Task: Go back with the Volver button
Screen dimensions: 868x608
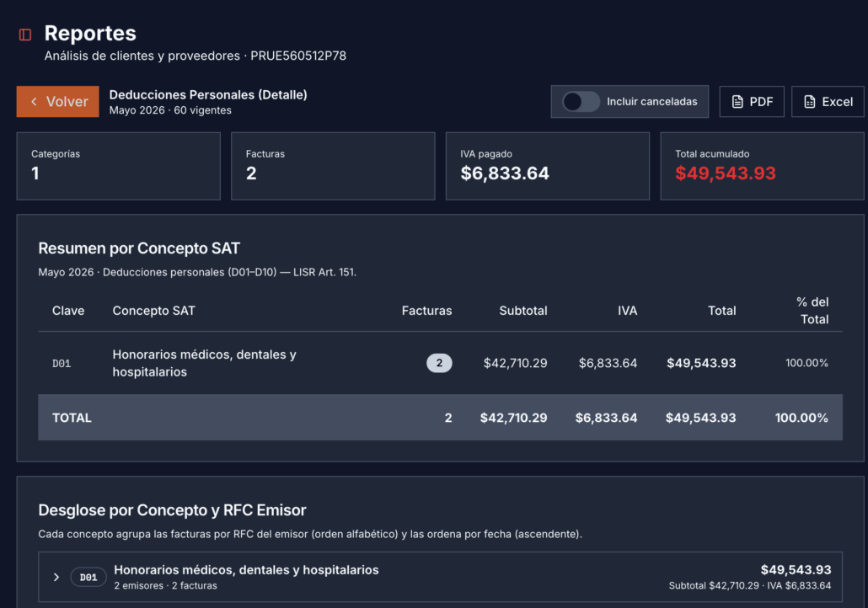Action: 57,102
